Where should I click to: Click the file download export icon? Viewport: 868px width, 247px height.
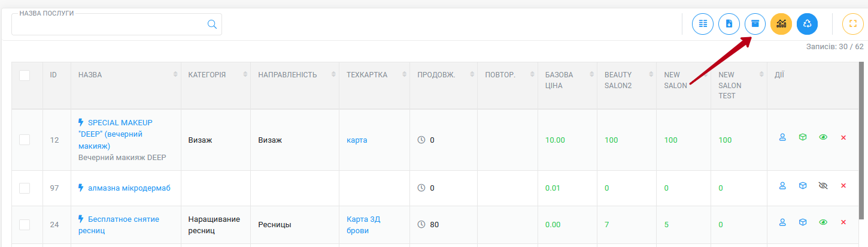point(729,24)
